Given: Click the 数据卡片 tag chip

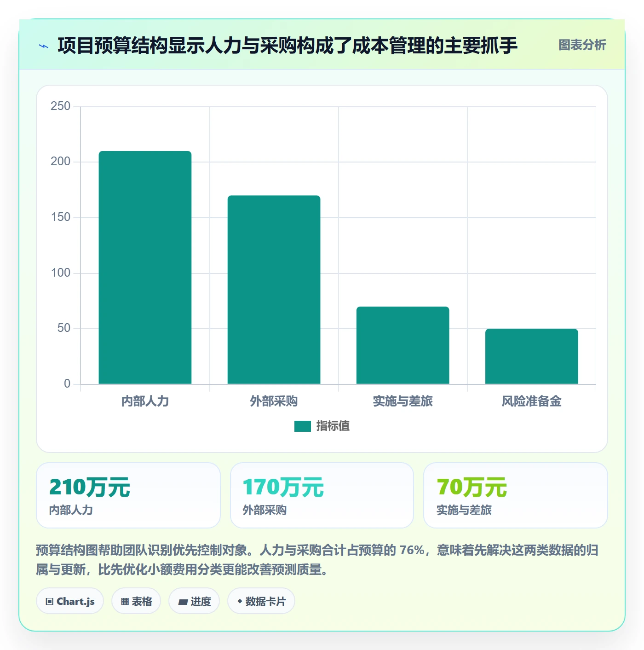Looking at the screenshot, I should point(261,601).
